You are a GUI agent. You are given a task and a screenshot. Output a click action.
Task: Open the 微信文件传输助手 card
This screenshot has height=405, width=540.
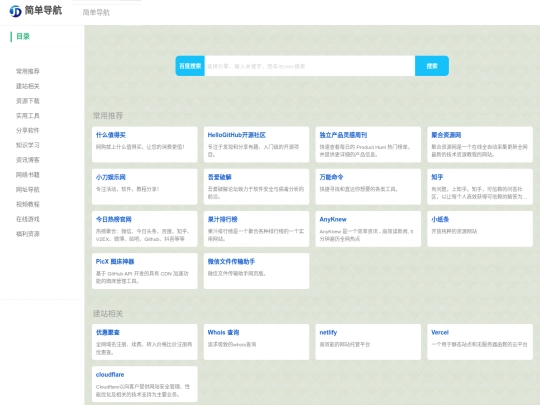click(256, 271)
